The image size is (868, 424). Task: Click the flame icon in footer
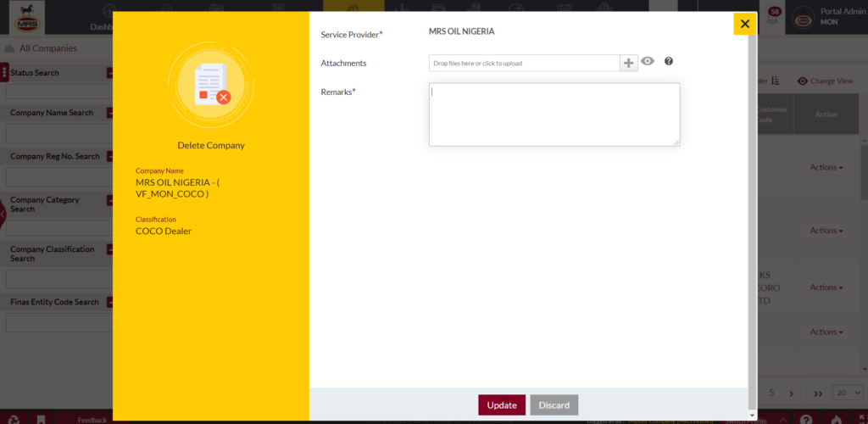[x=837, y=419]
